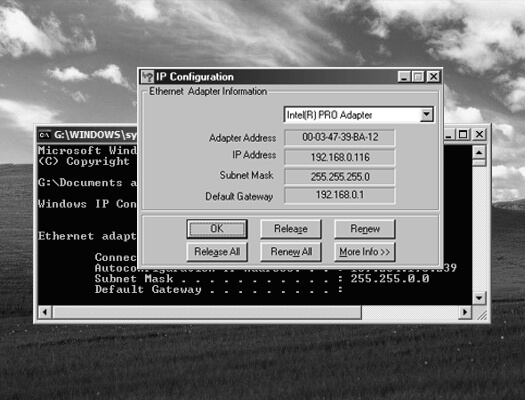Click the 'Default Gateway' line in command prompt
The image size is (525, 400).
pyautogui.click(x=218, y=289)
